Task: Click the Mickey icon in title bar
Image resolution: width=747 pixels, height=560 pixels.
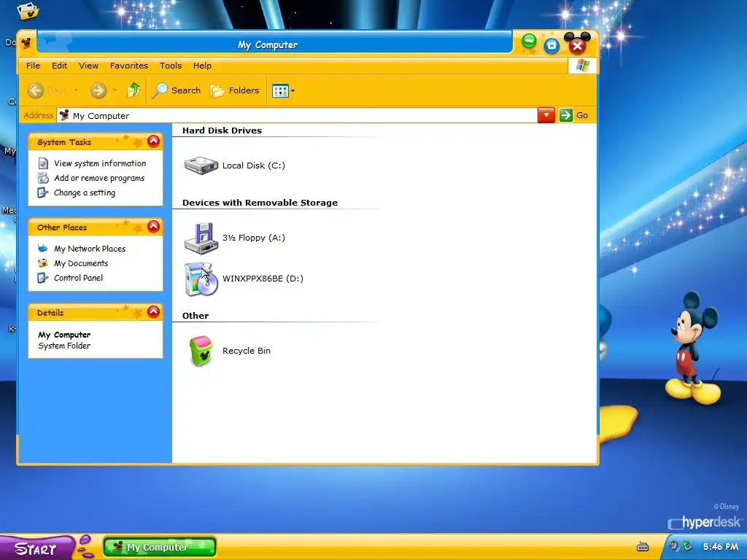Action: point(26,43)
